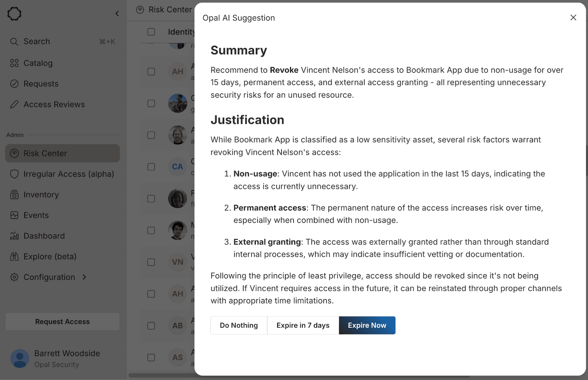Click the CA initials avatar
Image resolution: width=588 pixels, height=380 pixels.
click(x=178, y=167)
